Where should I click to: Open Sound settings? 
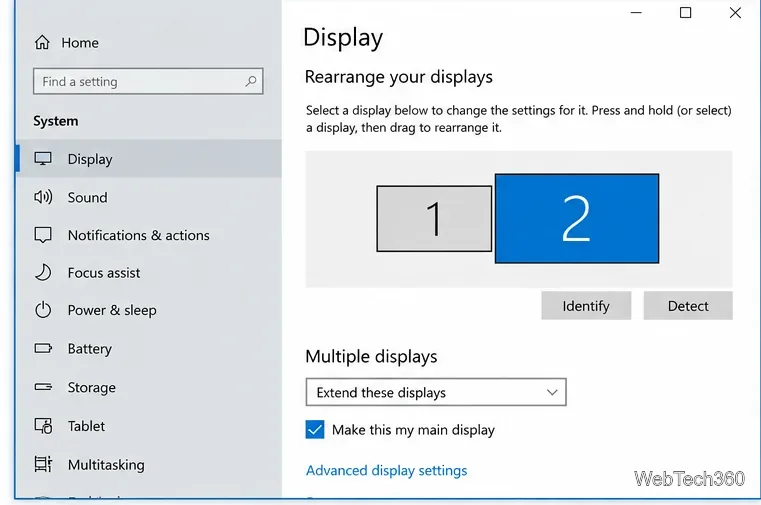tap(87, 197)
